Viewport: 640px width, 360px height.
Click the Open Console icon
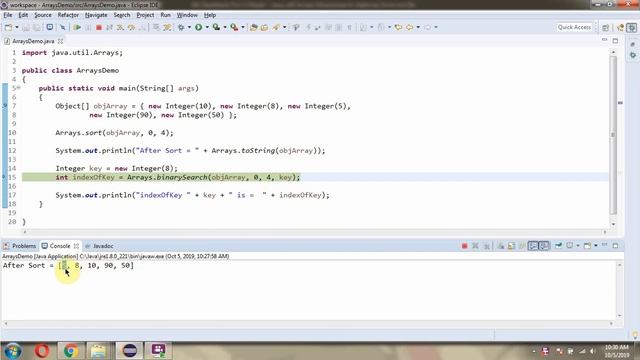587,246
